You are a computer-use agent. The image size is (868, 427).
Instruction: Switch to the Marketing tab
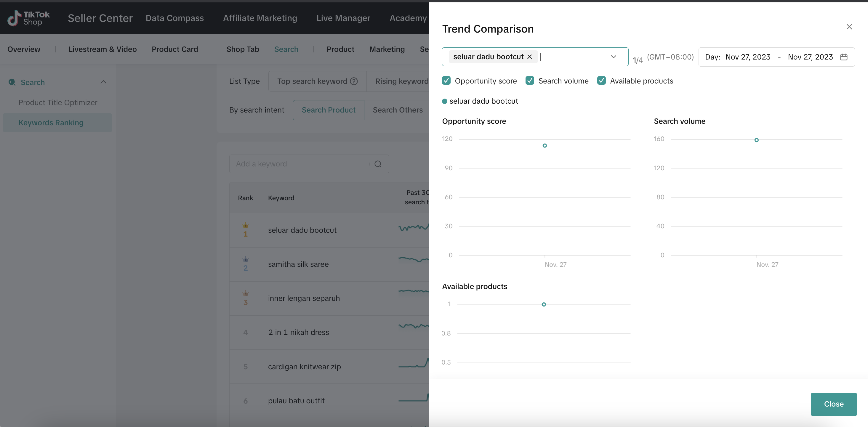pyautogui.click(x=387, y=49)
